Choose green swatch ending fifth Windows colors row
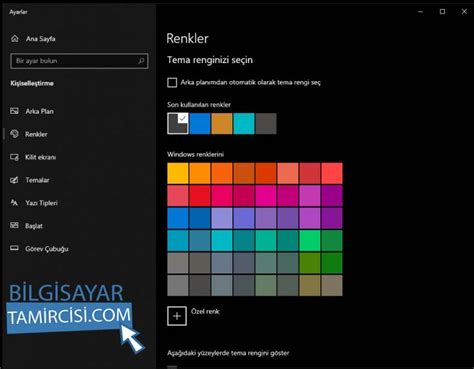Screen dimensions: 474x369 point(332,263)
